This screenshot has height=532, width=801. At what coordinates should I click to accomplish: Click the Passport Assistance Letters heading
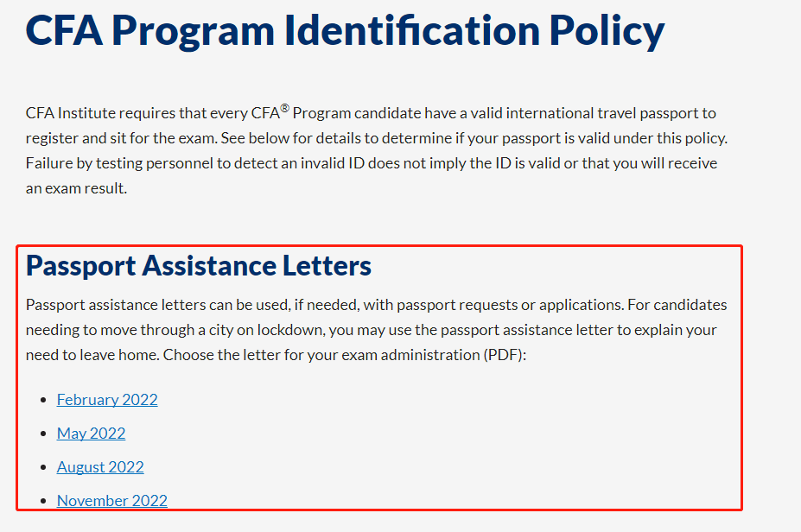[199, 266]
